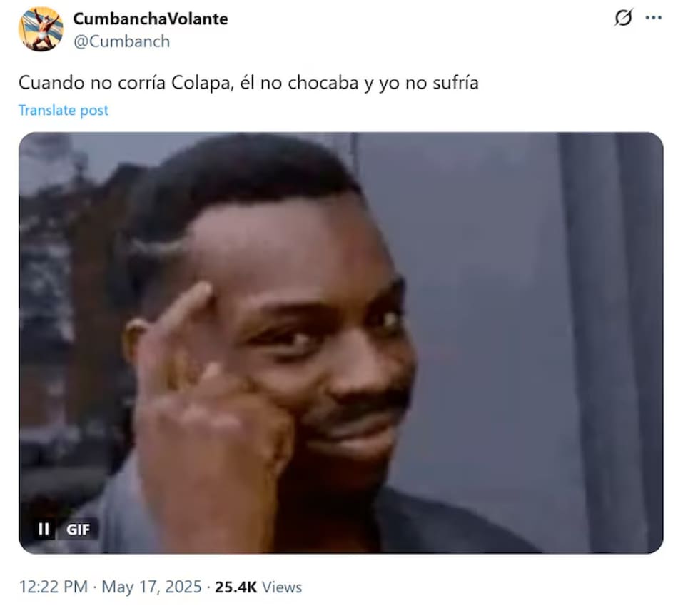Open the Grok explain-post icon
678x616 pixels.
[x=624, y=18]
